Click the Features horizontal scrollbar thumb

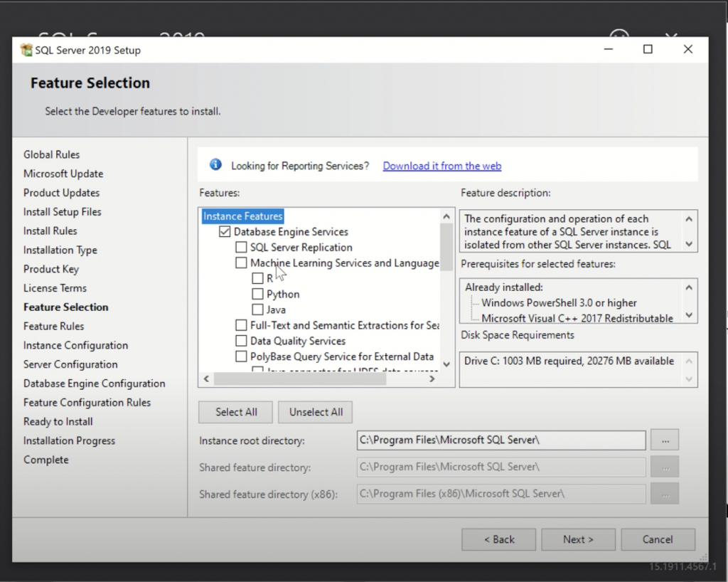299,379
